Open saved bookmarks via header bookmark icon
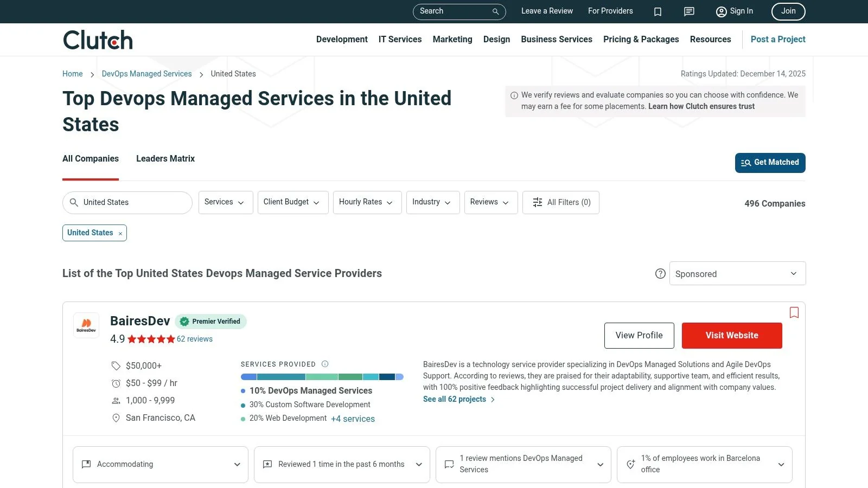This screenshot has height=488, width=868. pyautogui.click(x=658, y=11)
